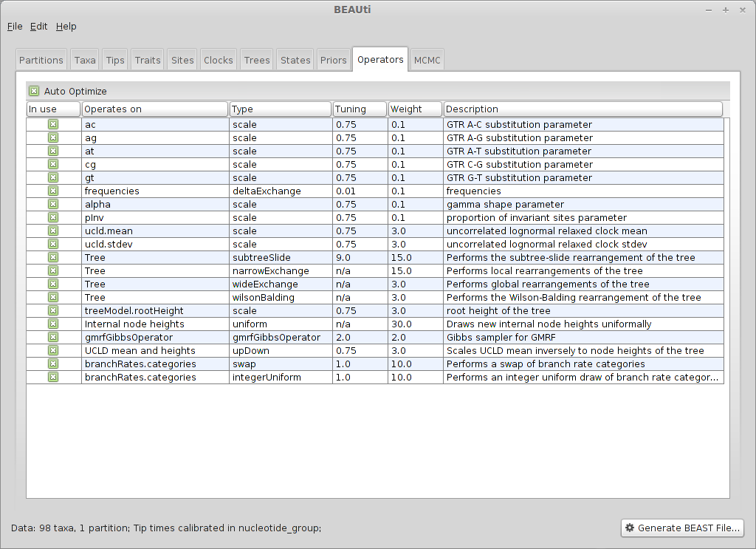Click the Generate BEAST File button
Viewport: 756px width, 549px height.
pos(682,528)
